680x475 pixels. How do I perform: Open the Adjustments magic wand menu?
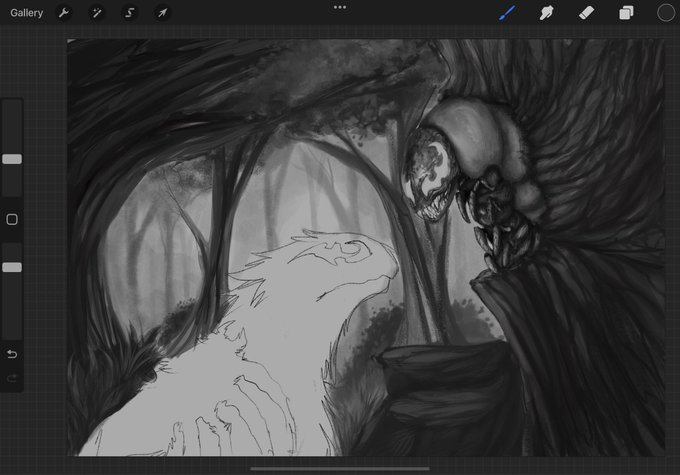tap(96, 13)
